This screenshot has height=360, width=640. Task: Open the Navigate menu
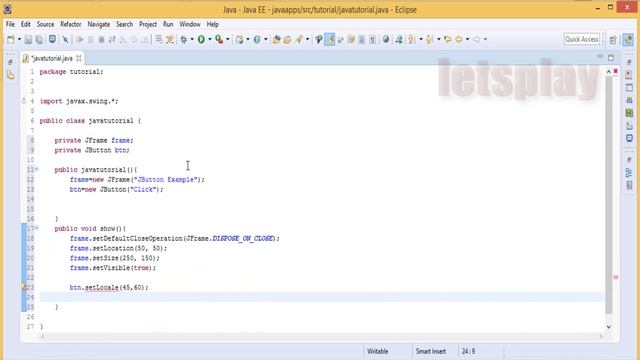[99, 24]
